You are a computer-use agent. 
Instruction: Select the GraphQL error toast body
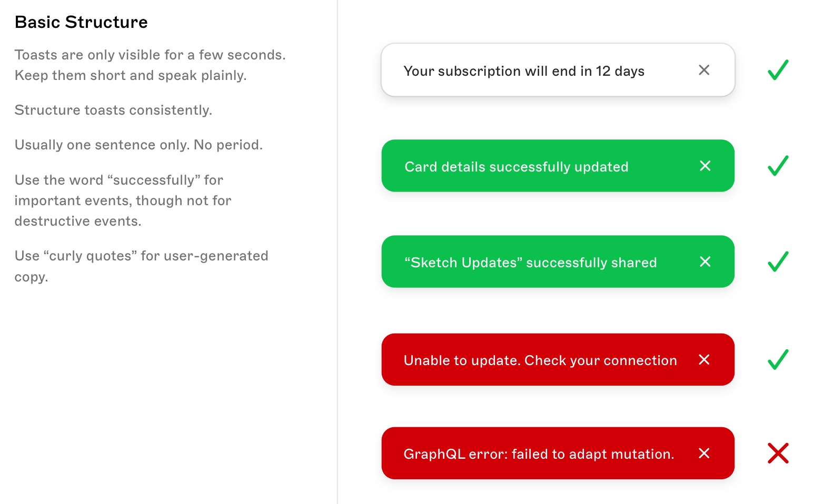point(539,453)
